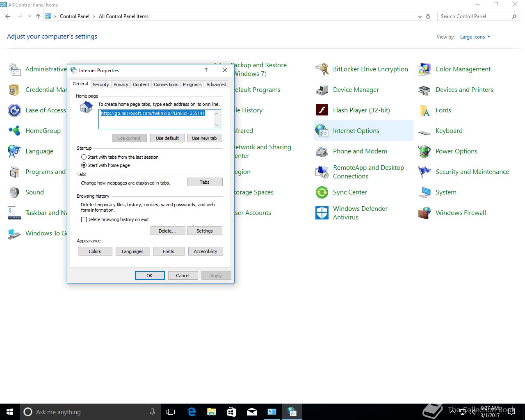Open the Languages button
Screen dimensions: 525x420
click(x=132, y=251)
